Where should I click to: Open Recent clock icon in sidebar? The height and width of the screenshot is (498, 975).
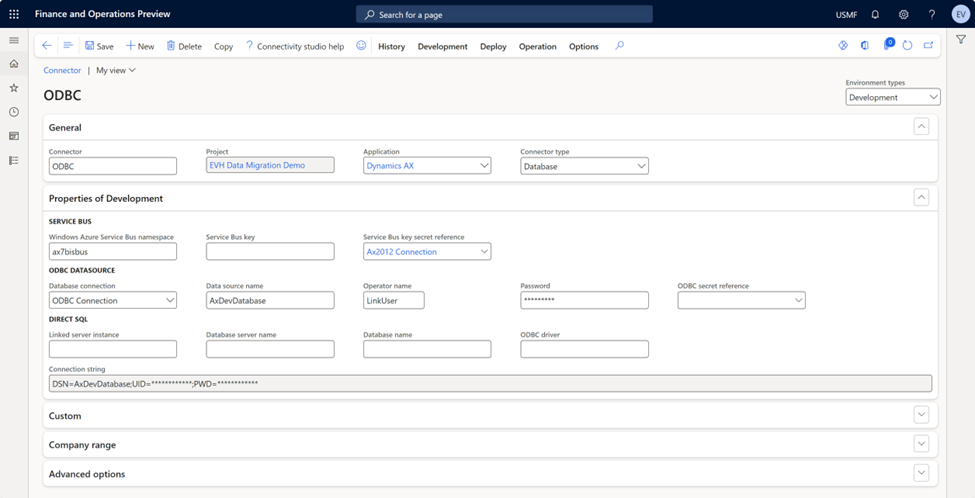pyautogui.click(x=14, y=112)
